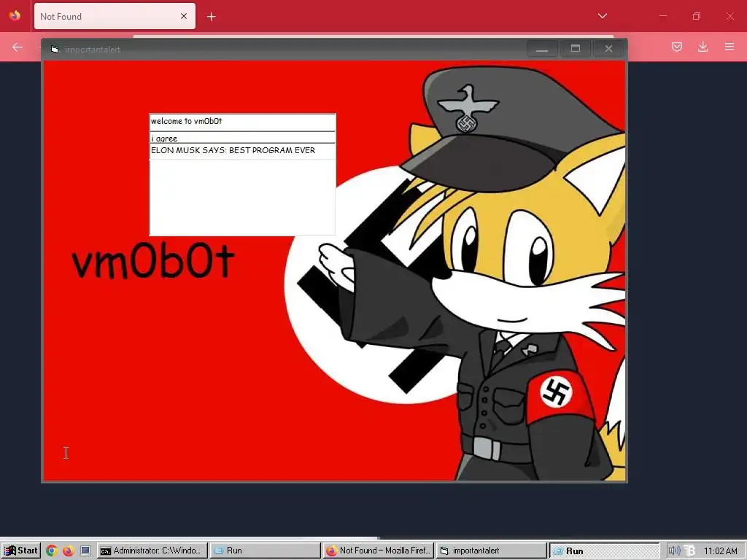Viewport: 747px width, 560px height.
Task: Switch to Not Found Mozilla Firefox taskbar button
Action: tap(379, 551)
